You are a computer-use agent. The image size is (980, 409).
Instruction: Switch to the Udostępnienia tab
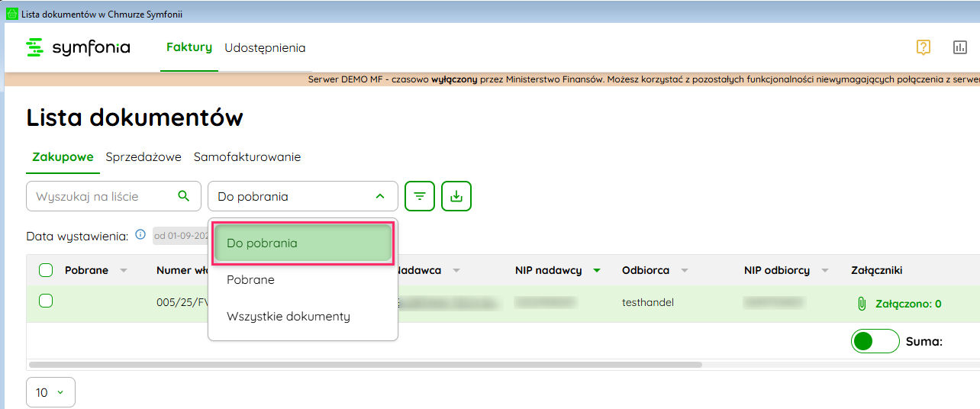[265, 48]
